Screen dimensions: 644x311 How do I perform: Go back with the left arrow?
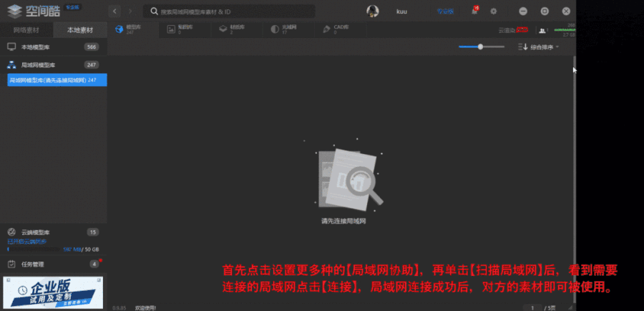114,11
